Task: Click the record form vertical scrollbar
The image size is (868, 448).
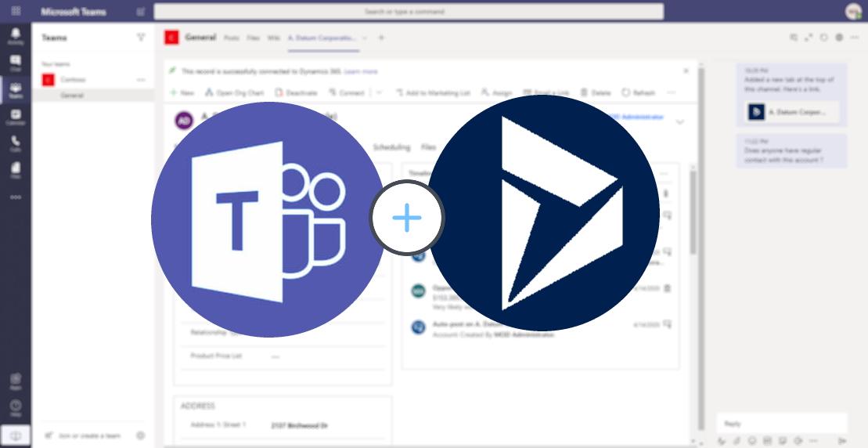Action: [x=692, y=211]
